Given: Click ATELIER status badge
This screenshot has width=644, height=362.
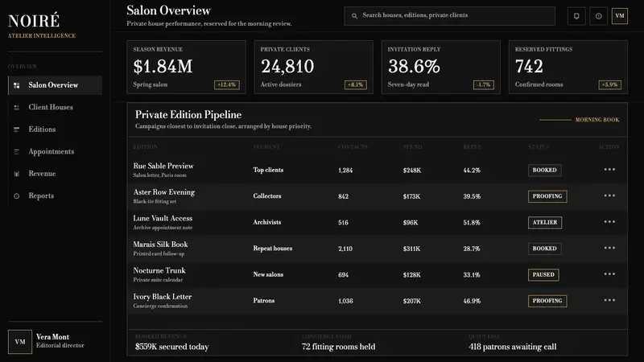Looking at the screenshot, I should pyautogui.click(x=545, y=223).
